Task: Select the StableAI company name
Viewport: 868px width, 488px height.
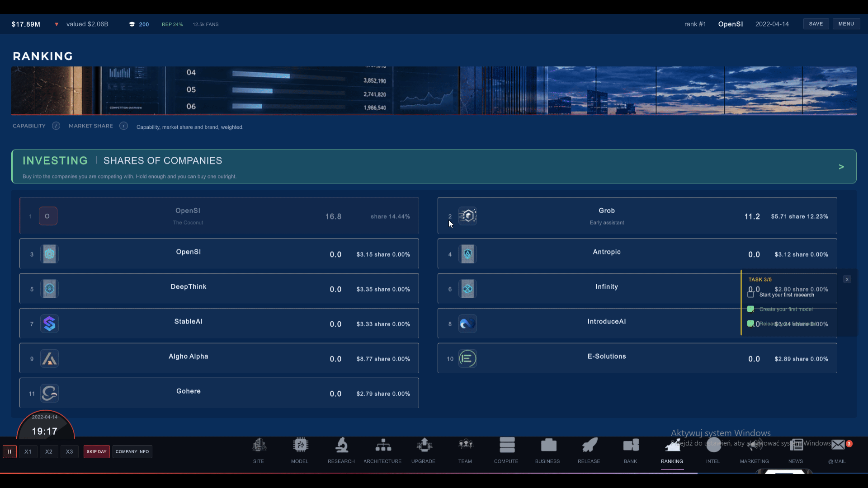Action: 189,322
